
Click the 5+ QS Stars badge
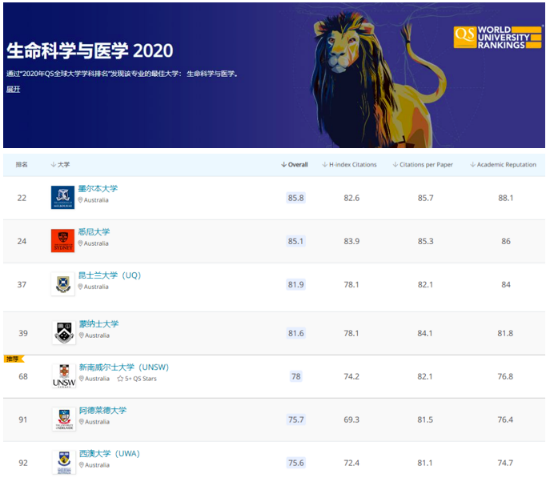(x=137, y=379)
